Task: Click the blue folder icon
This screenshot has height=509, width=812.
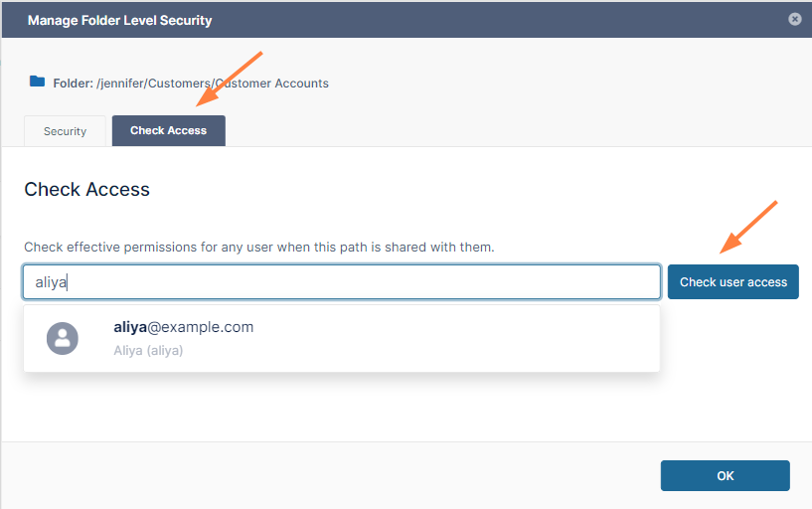Action: click(x=37, y=82)
